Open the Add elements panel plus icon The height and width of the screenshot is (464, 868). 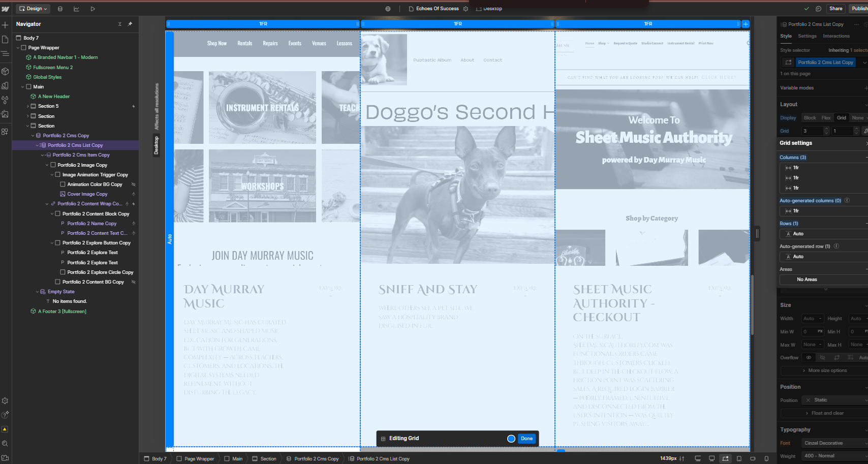pyautogui.click(x=5, y=25)
